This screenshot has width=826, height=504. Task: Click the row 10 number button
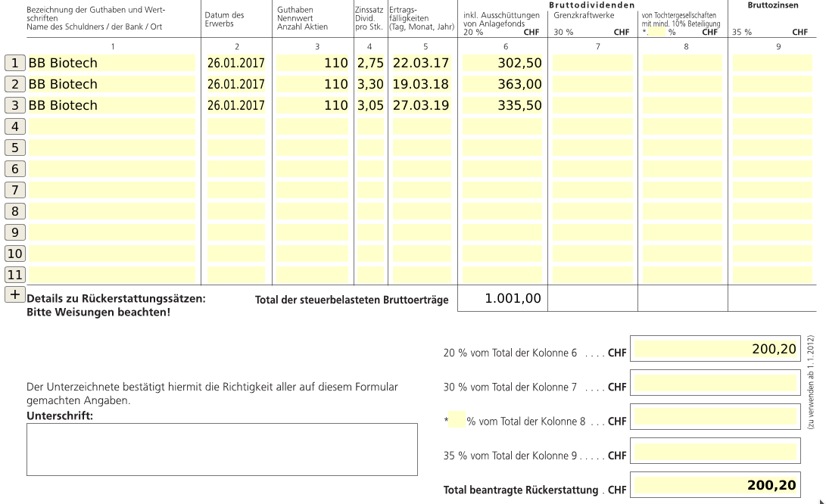pos(14,254)
